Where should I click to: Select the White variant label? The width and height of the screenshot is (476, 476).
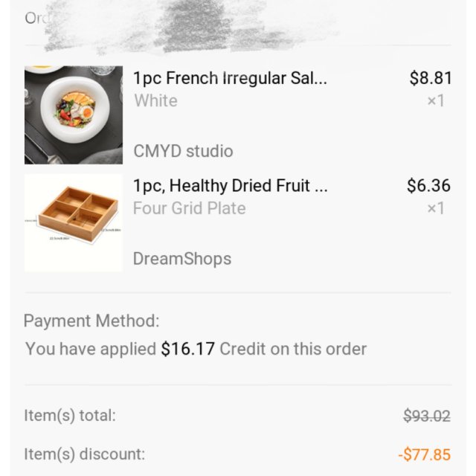pos(155,100)
